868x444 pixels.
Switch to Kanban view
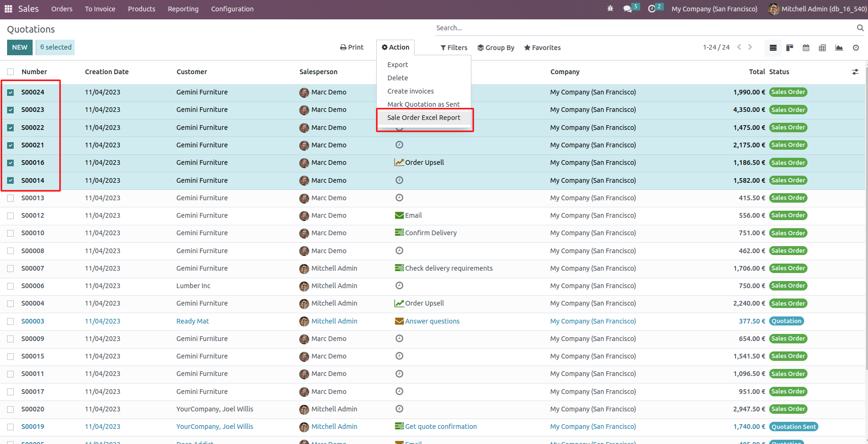[790, 48]
